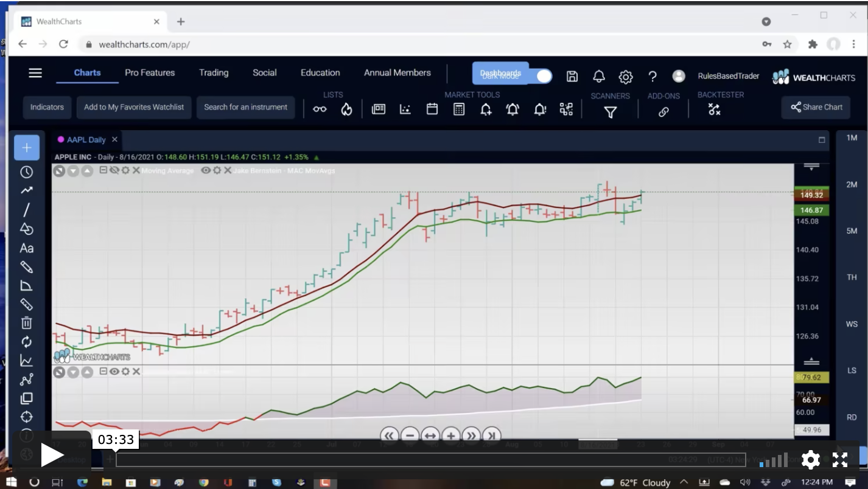
Task: Click the Indicators button
Action: click(x=47, y=107)
